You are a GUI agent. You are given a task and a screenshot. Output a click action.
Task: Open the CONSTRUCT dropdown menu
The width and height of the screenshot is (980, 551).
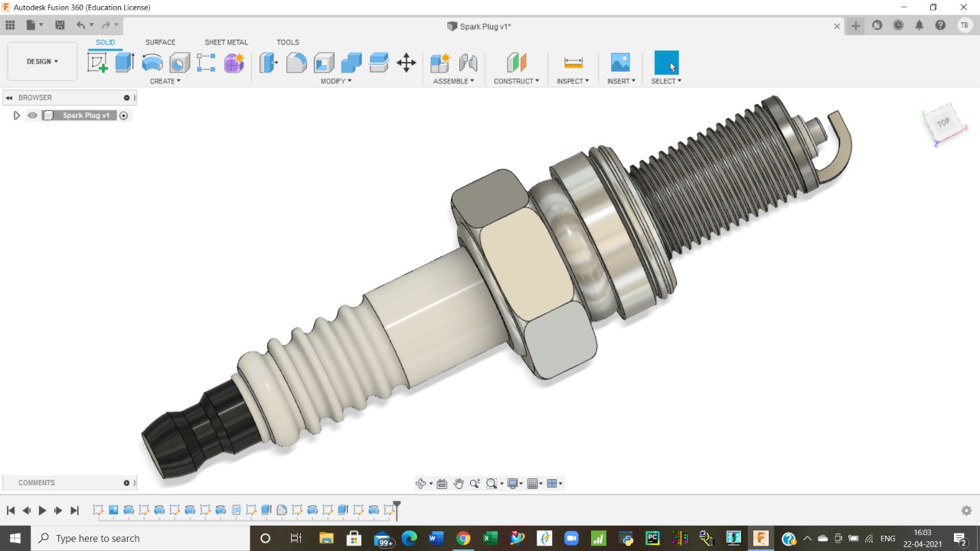tap(517, 81)
